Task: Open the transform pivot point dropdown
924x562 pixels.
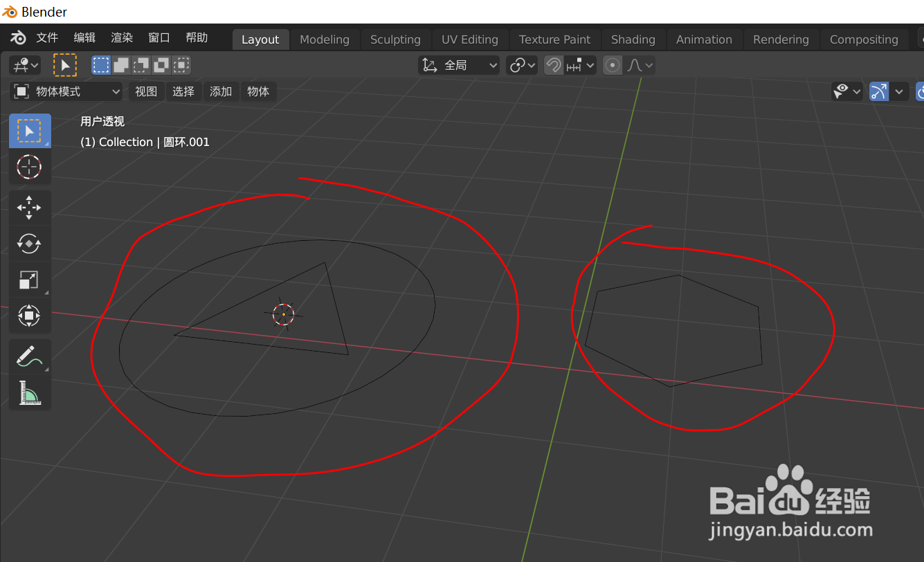Action: tap(522, 64)
